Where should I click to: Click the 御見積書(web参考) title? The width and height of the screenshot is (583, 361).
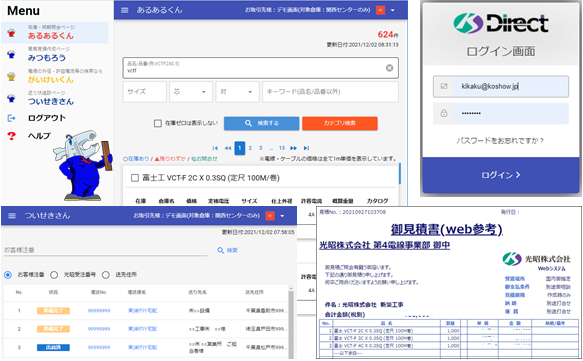click(x=446, y=229)
